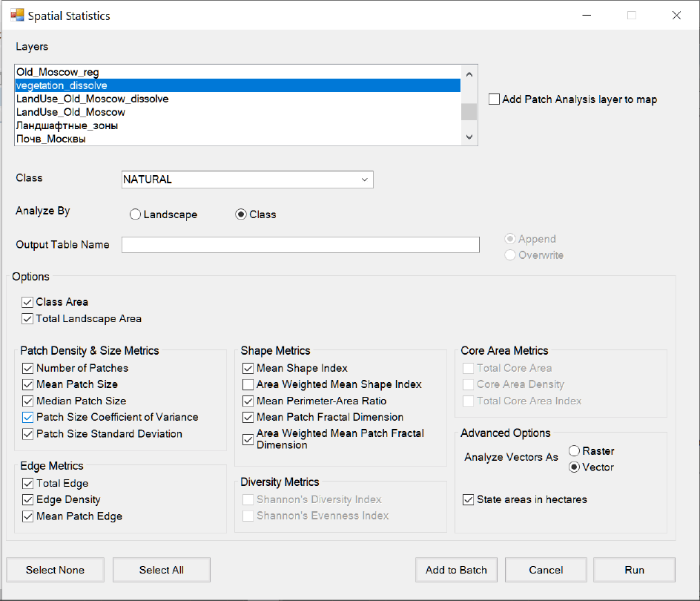Image resolution: width=700 pixels, height=601 pixels.
Task: Select the Landscape radio button
Action: point(135,214)
